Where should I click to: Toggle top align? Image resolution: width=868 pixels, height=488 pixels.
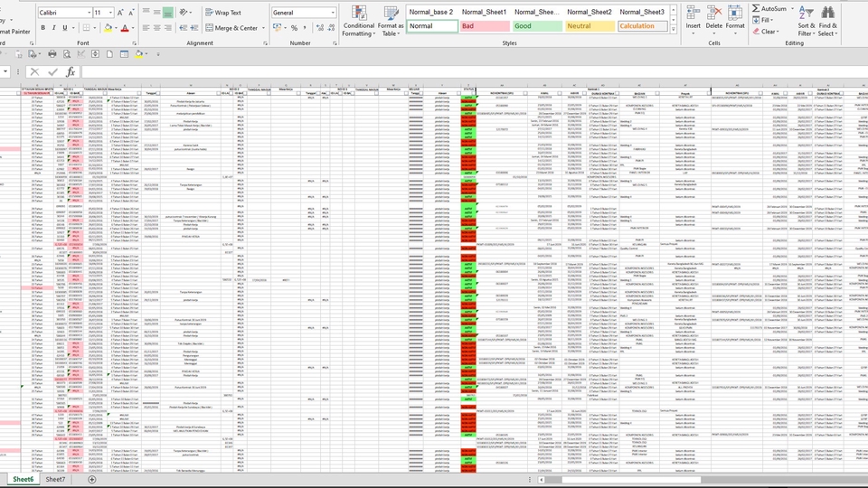[x=146, y=12]
